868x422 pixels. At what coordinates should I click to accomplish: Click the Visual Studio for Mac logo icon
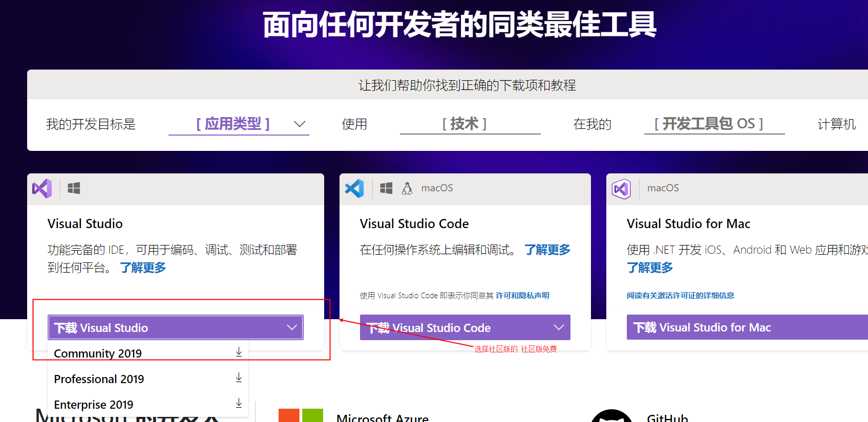tap(621, 189)
